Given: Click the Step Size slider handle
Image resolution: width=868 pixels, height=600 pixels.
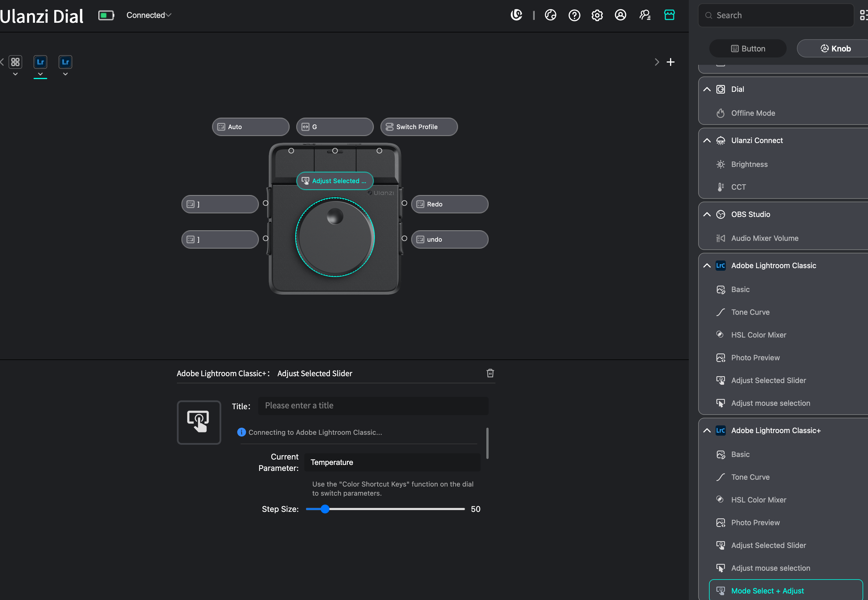Looking at the screenshot, I should [x=325, y=509].
